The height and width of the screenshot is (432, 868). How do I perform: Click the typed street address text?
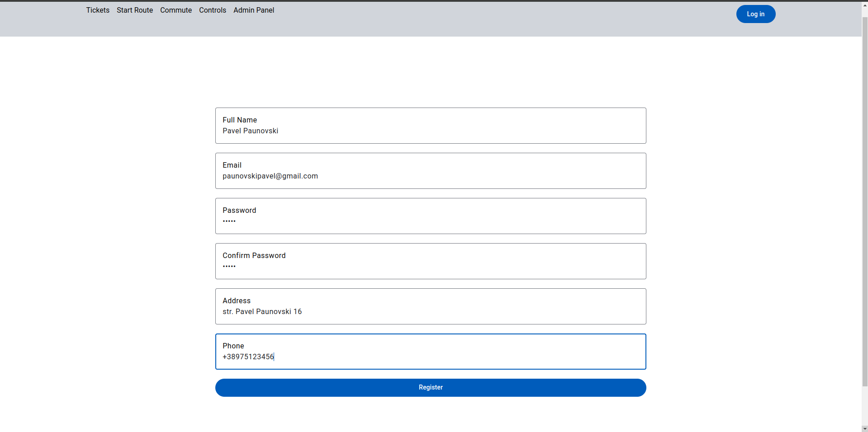[262, 311]
